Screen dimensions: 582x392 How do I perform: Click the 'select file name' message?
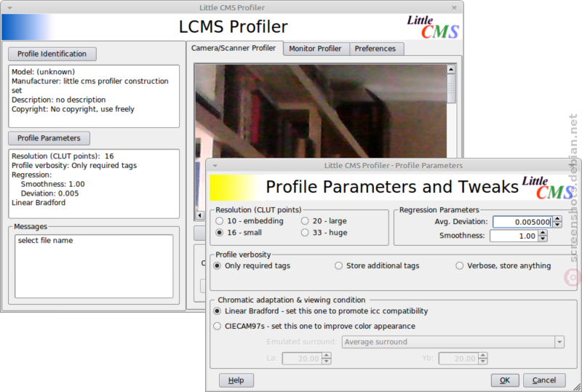[45, 241]
